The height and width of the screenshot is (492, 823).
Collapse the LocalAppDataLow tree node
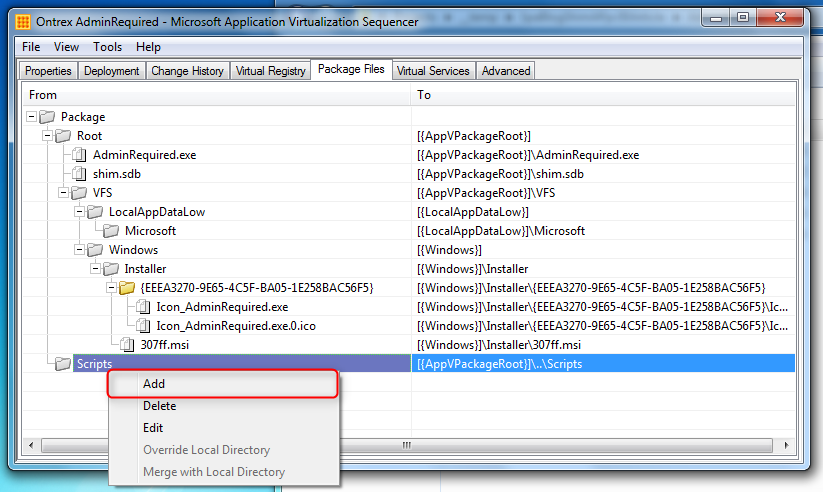(79, 212)
